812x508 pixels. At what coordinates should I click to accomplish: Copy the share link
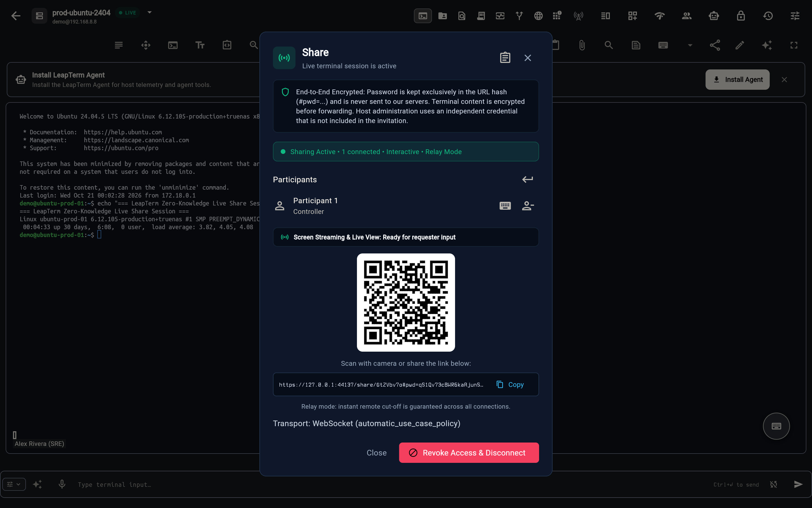tap(510, 384)
